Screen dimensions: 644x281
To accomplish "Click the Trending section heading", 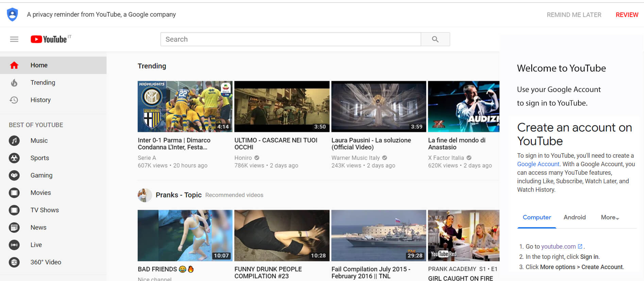I will click(152, 66).
